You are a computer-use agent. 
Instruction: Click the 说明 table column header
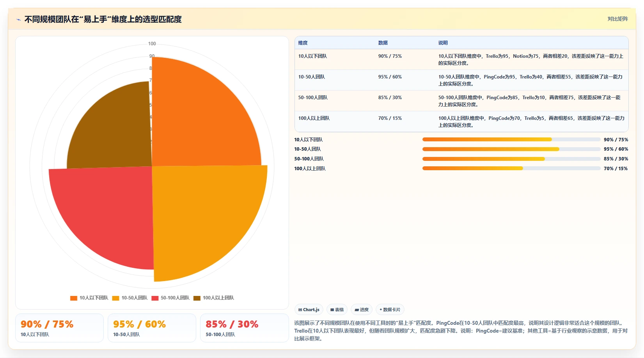(443, 43)
